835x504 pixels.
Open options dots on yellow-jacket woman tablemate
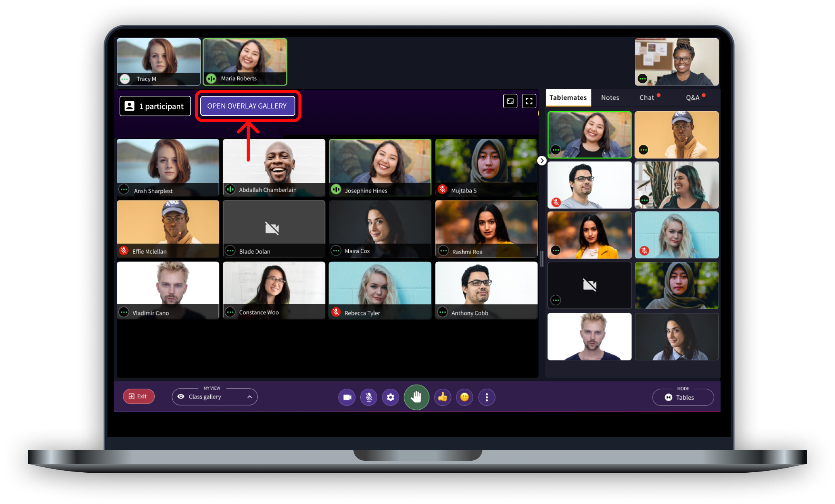pyautogui.click(x=556, y=250)
